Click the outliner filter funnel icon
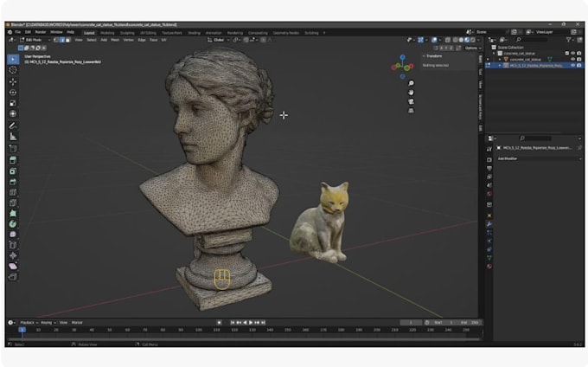This screenshot has width=588, height=367. click(x=569, y=40)
